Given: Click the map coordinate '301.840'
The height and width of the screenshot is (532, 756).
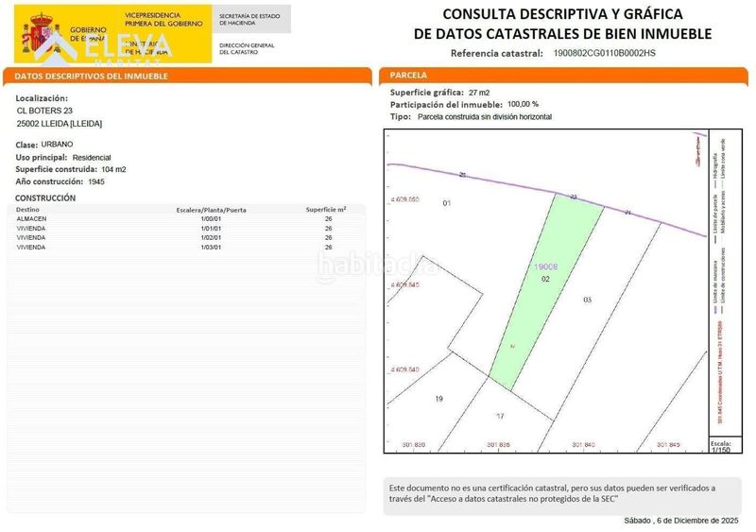Looking at the screenshot, I should coord(583,445).
